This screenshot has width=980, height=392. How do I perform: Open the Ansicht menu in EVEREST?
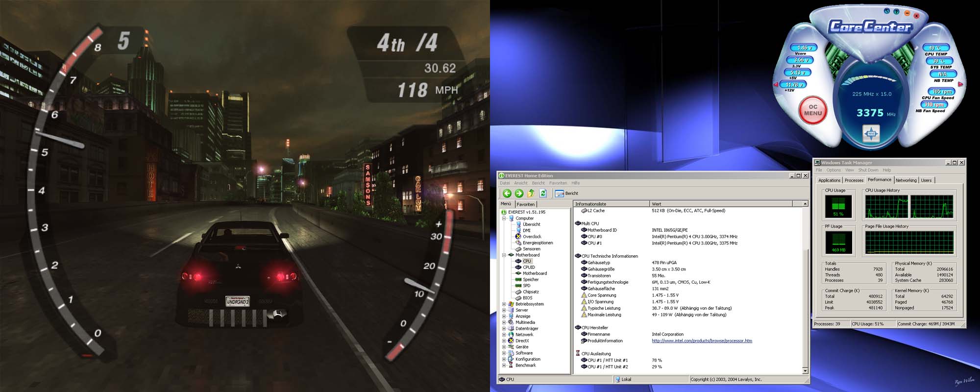click(x=521, y=183)
